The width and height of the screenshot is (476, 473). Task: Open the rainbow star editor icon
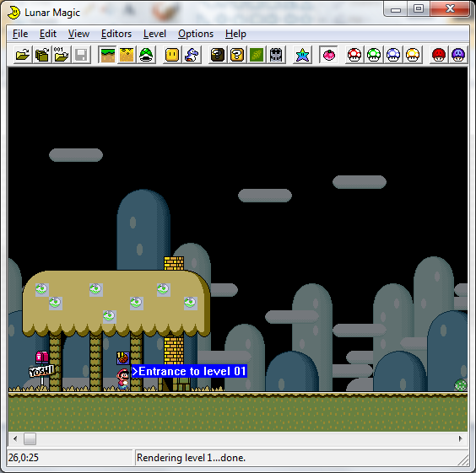(303, 55)
